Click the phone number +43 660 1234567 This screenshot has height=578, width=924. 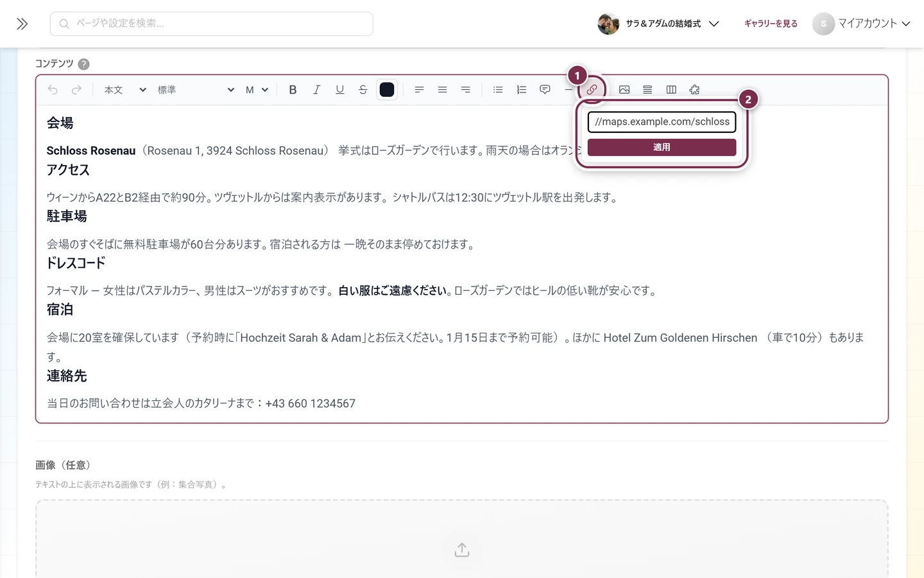pos(310,403)
